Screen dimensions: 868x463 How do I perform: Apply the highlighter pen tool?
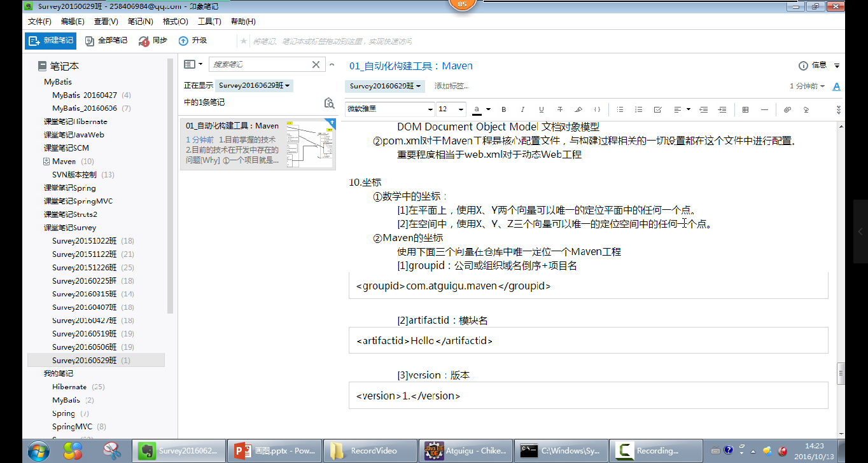(x=578, y=109)
